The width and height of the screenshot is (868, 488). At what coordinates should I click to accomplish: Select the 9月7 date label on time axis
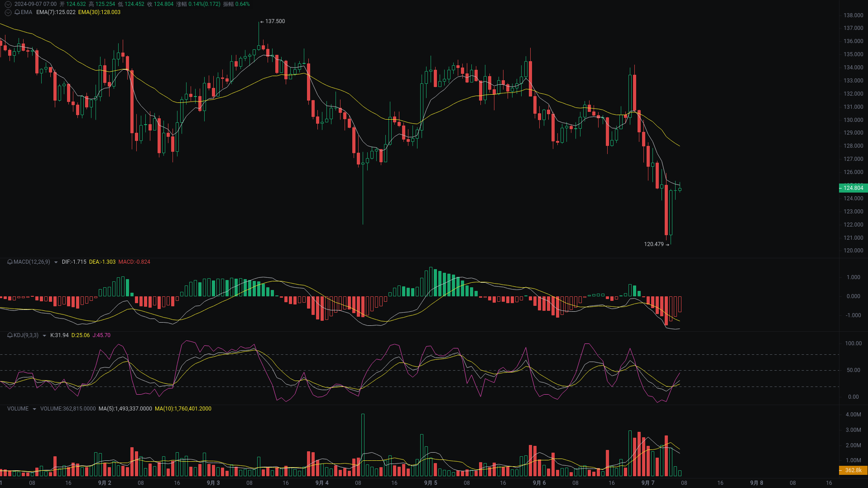point(647,483)
